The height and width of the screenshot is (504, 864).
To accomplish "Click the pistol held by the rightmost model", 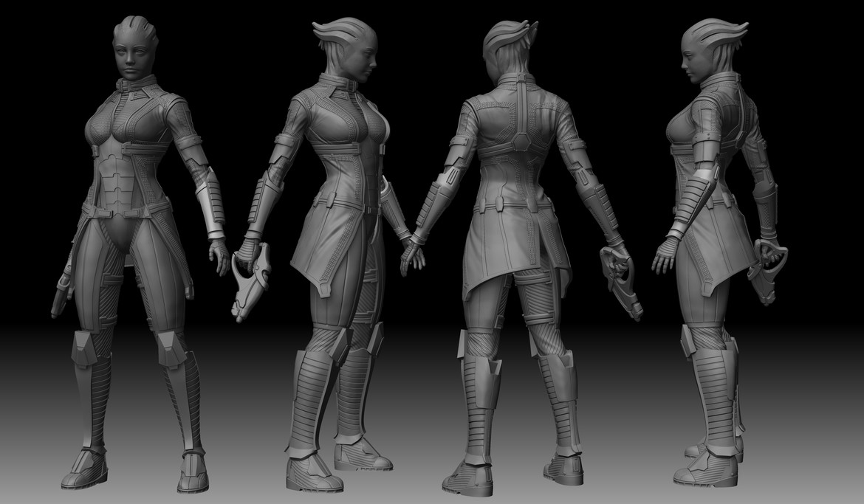I will [x=766, y=272].
